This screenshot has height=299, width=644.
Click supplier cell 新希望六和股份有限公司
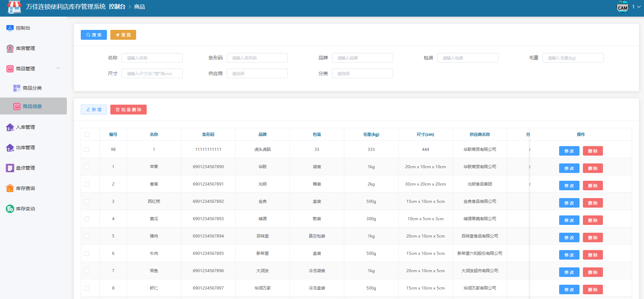[x=480, y=253]
